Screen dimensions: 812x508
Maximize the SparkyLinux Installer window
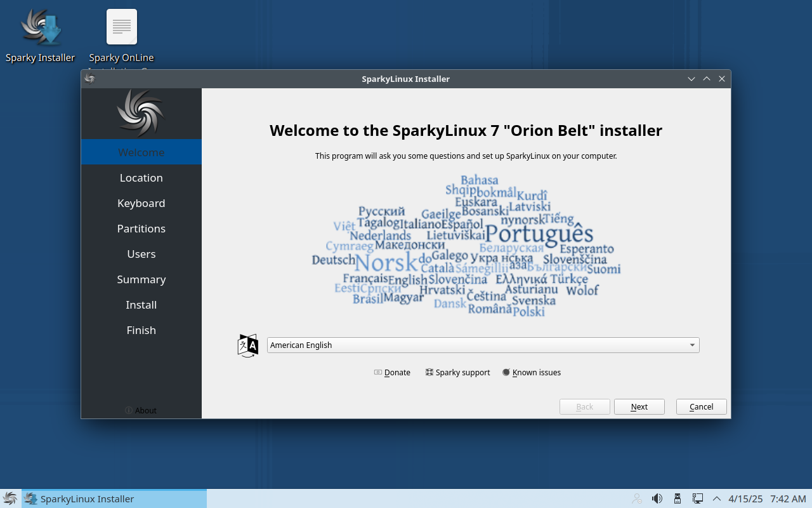[707, 79]
